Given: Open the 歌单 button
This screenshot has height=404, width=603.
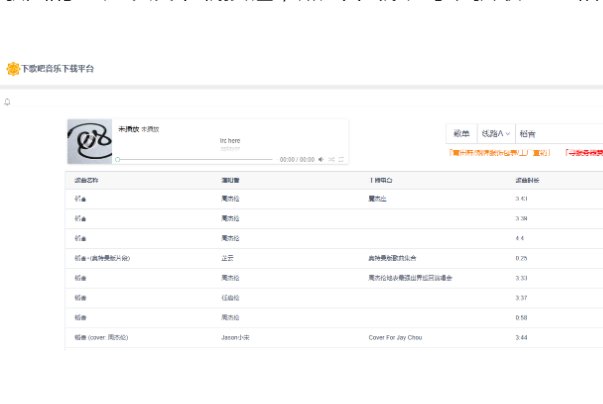Looking at the screenshot, I should [x=461, y=133].
